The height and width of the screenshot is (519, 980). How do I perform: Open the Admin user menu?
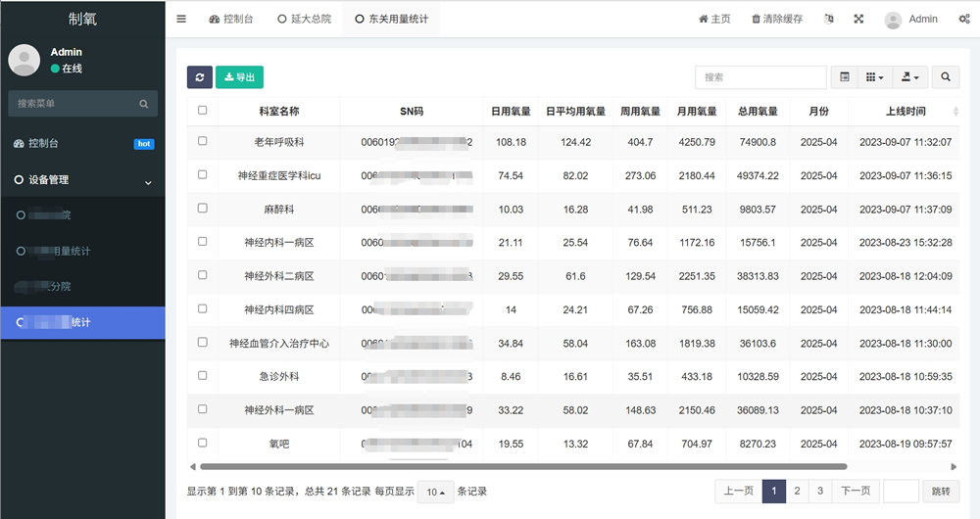tap(910, 20)
